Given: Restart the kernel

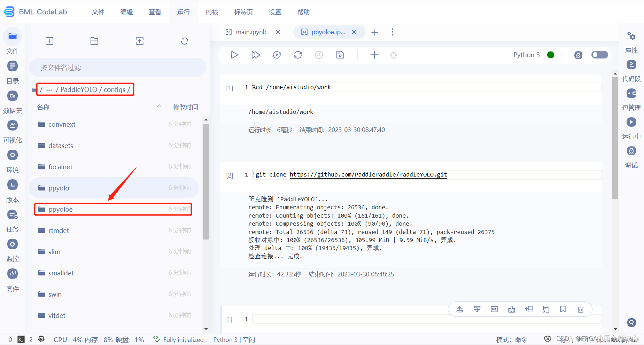Looking at the screenshot, I should 298,55.
